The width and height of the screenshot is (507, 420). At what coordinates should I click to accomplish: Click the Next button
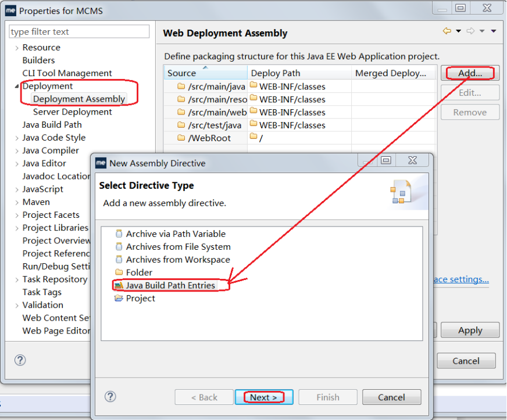(264, 397)
